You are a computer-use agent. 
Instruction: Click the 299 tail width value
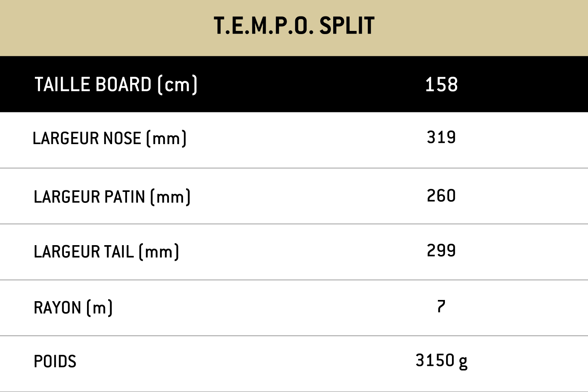[x=441, y=251]
